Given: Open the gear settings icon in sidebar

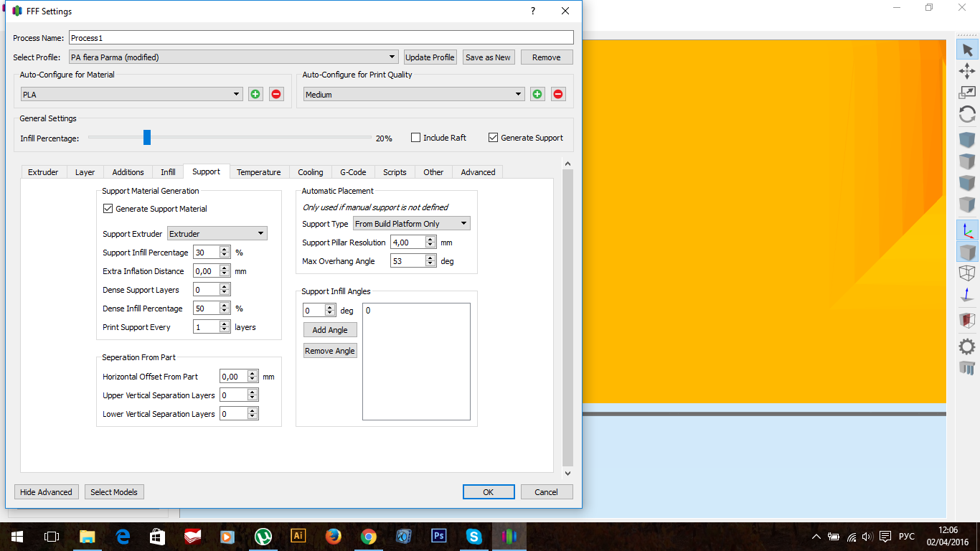Looking at the screenshot, I should click(967, 347).
